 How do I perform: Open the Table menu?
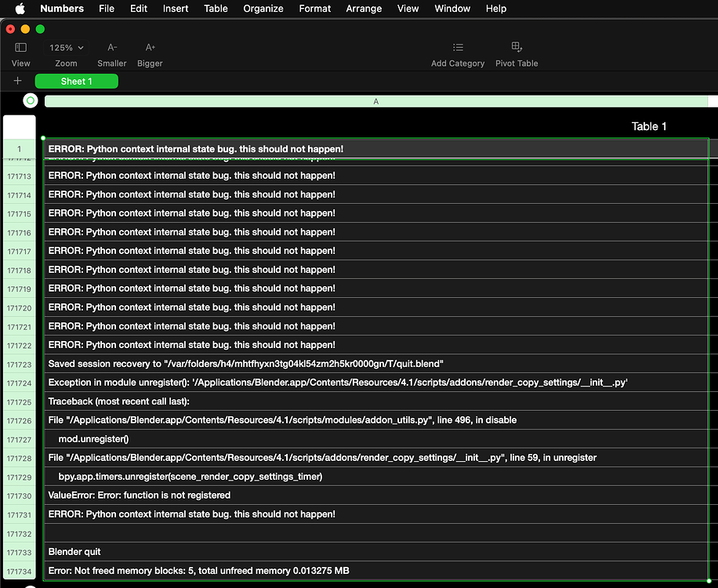click(216, 9)
